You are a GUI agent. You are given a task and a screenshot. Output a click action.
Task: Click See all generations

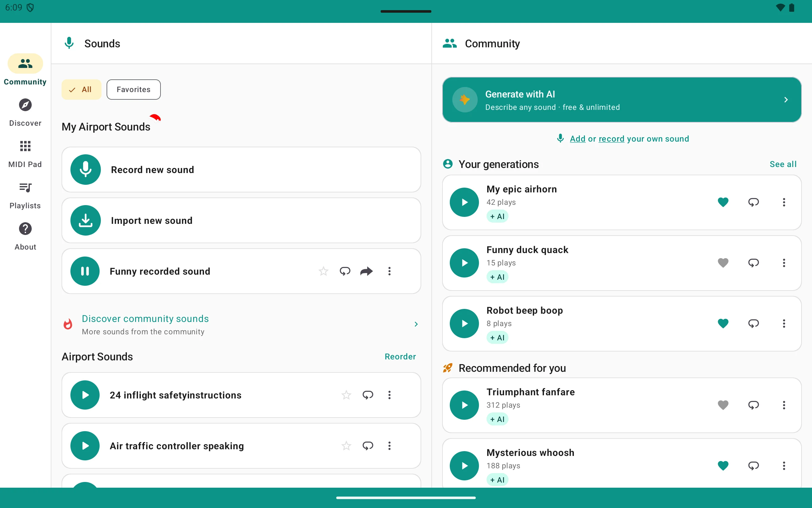[x=783, y=164]
